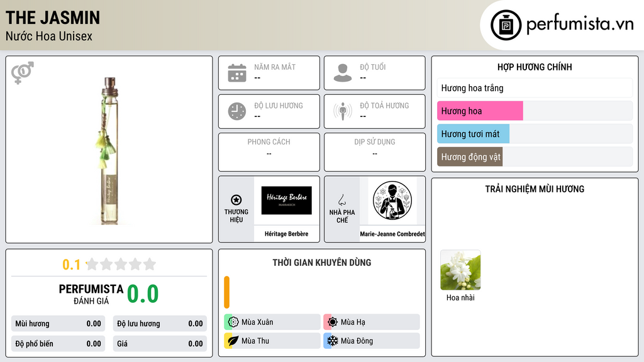The image size is (644, 362).
Task: Click the 0.1 rating score
Action: 71,265
